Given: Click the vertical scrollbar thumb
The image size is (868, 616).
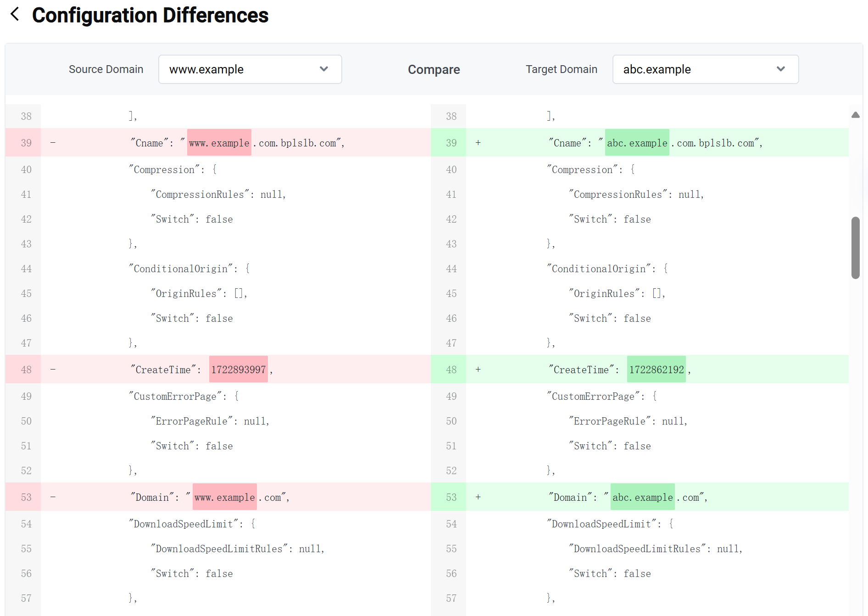Looking at the screenshot, I should coord(855,248).
